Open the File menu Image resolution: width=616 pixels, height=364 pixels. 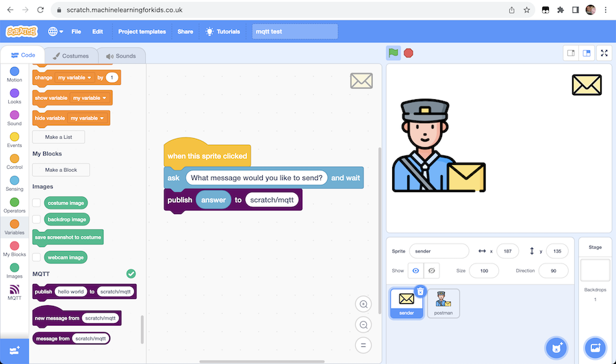[76, 31]
